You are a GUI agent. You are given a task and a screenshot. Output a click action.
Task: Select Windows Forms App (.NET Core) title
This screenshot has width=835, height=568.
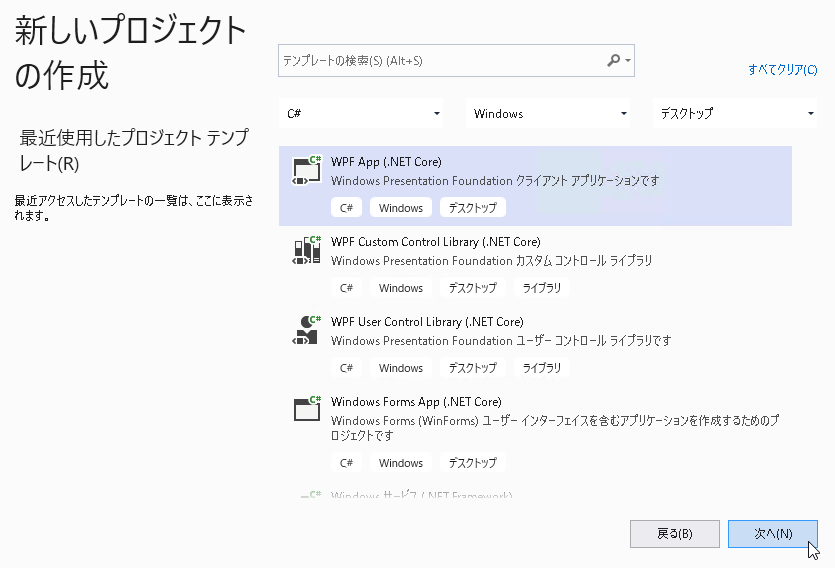(416, 401)
